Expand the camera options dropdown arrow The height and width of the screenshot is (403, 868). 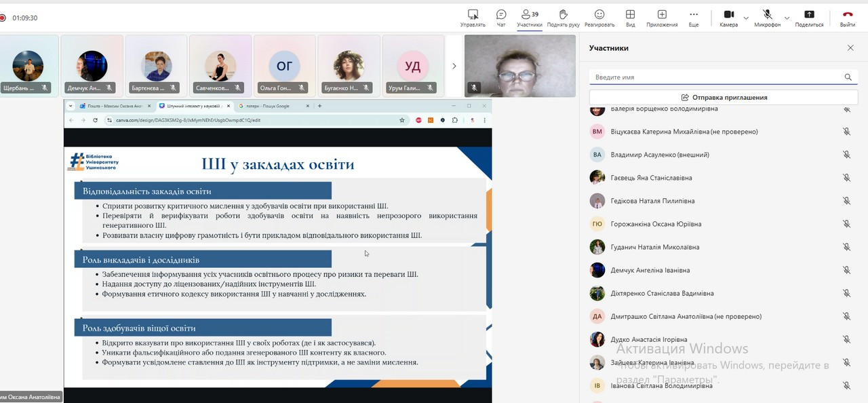(x=746, y=18)
